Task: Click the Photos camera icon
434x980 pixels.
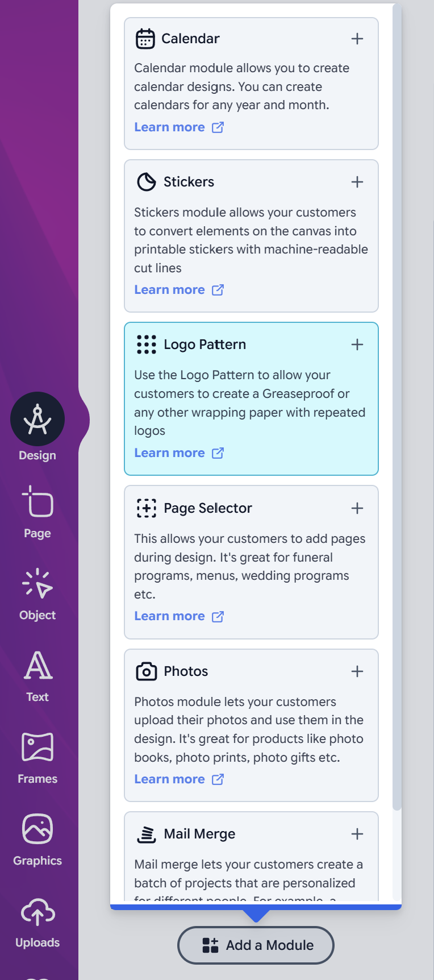Action: tap(146, 671)
